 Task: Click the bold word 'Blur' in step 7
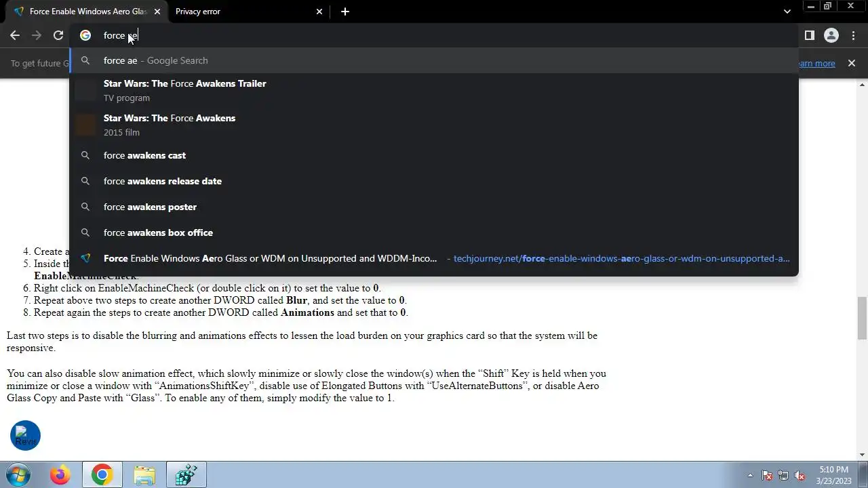tap(297, 300)
